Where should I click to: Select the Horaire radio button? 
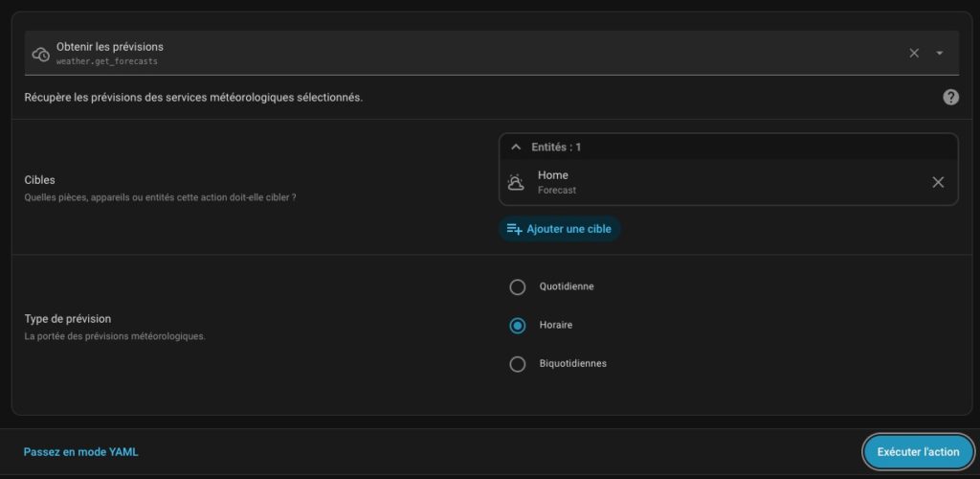518,326
